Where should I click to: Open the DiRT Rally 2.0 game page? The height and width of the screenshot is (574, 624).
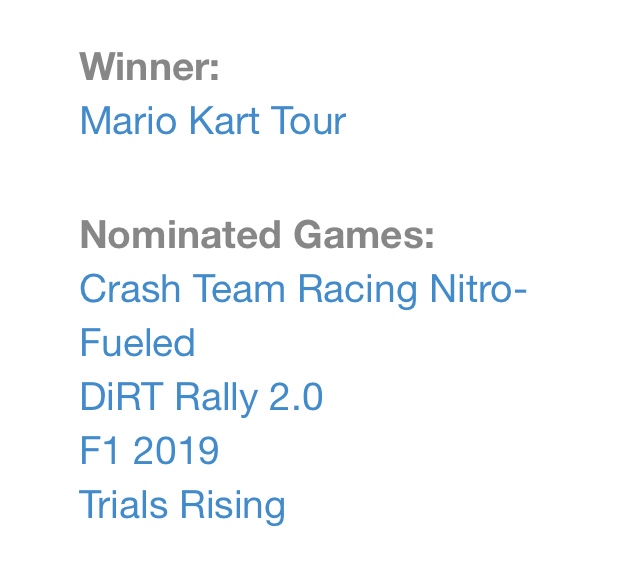201,397
